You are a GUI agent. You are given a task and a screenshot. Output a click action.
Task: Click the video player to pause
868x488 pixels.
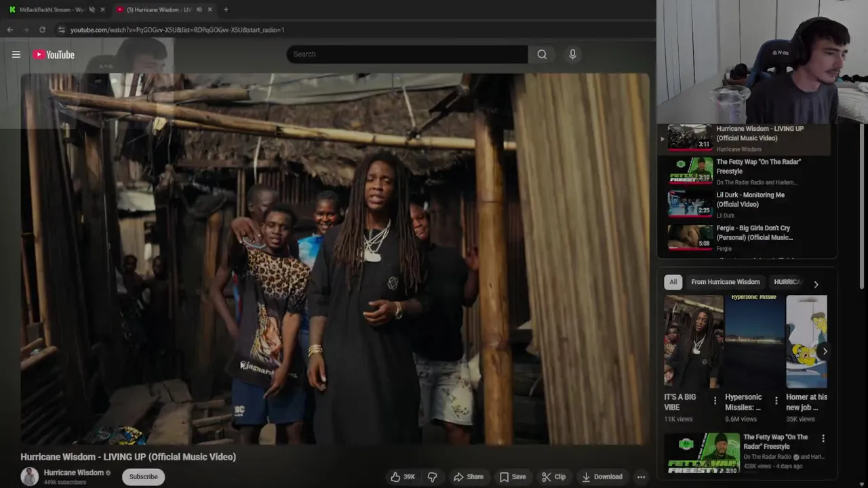335,259
